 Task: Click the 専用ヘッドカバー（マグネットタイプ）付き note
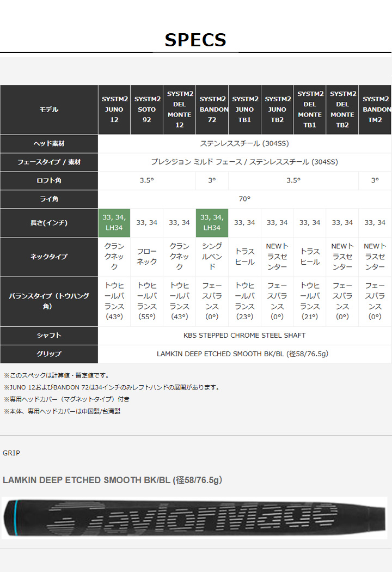(x=67, y=399)
